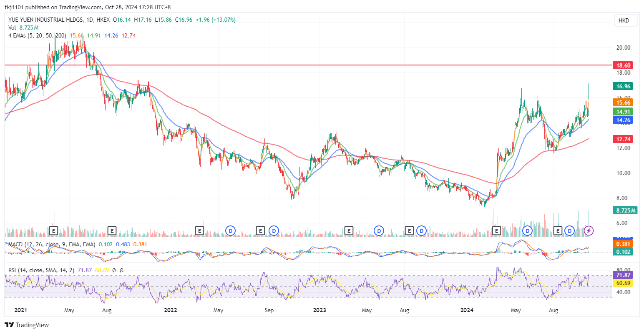Select the RSI (14, close, SMA) legend
The height and width of the screenshot is (333, 644).
[41, 270]
